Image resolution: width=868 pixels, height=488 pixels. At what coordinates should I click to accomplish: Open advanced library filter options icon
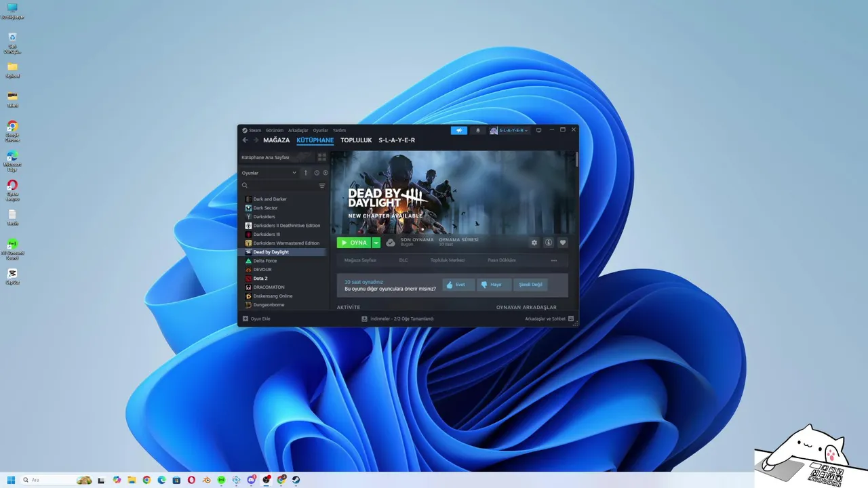322,186
